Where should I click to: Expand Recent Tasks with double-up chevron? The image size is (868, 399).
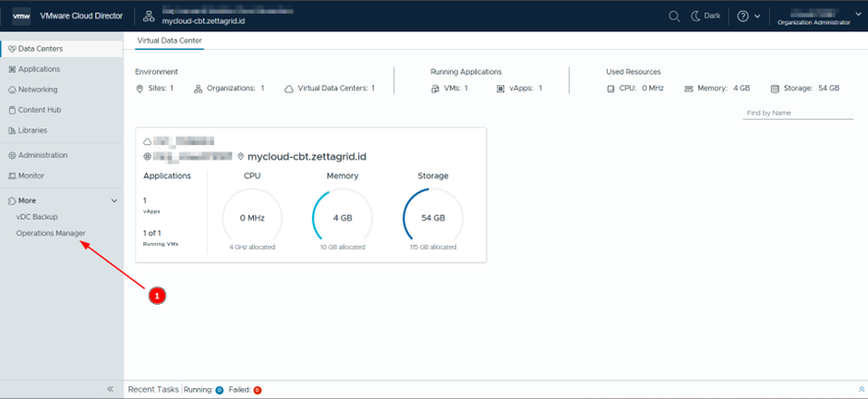861,389
